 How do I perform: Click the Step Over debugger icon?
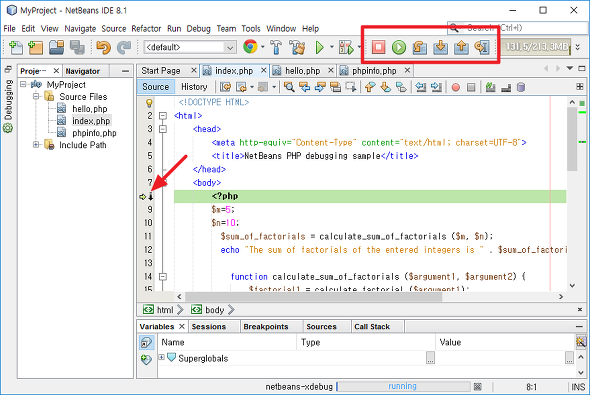pos(420,47)
